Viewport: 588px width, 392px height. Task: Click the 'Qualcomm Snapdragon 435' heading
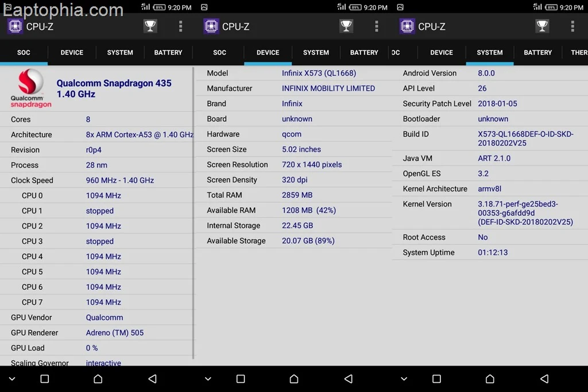pyautogui.click(x=114, y=83)
